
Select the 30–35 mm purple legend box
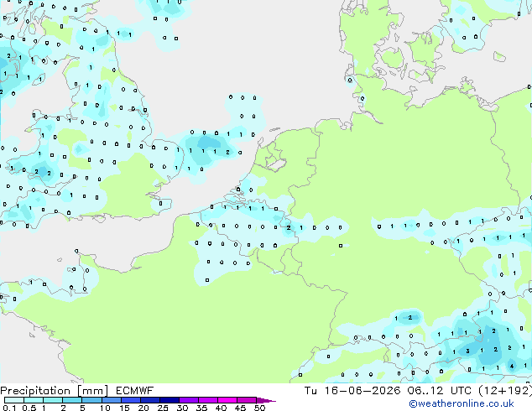[x=188, y=400]
